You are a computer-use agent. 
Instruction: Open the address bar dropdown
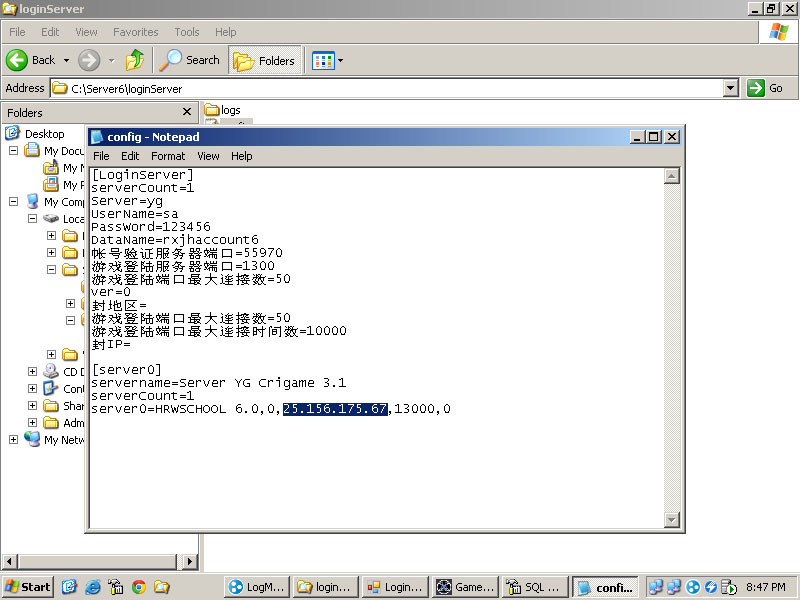[731, 88]
